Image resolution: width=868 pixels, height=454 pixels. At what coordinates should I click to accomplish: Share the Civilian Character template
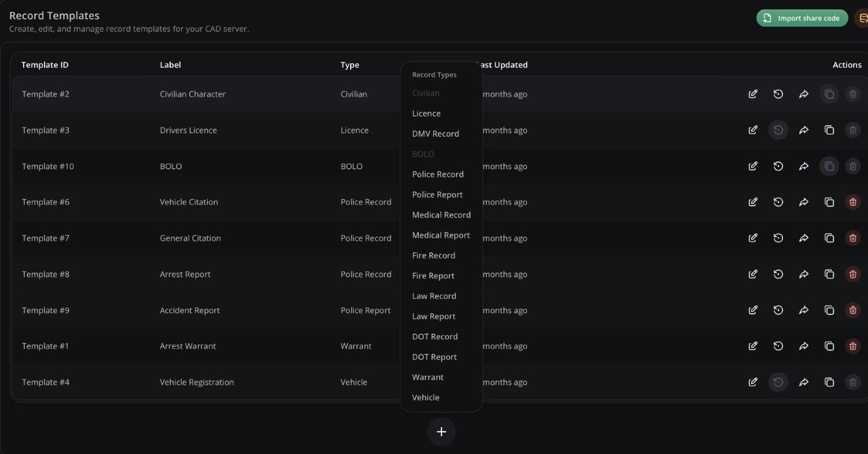pyautogui.click(x=804, y=94)
